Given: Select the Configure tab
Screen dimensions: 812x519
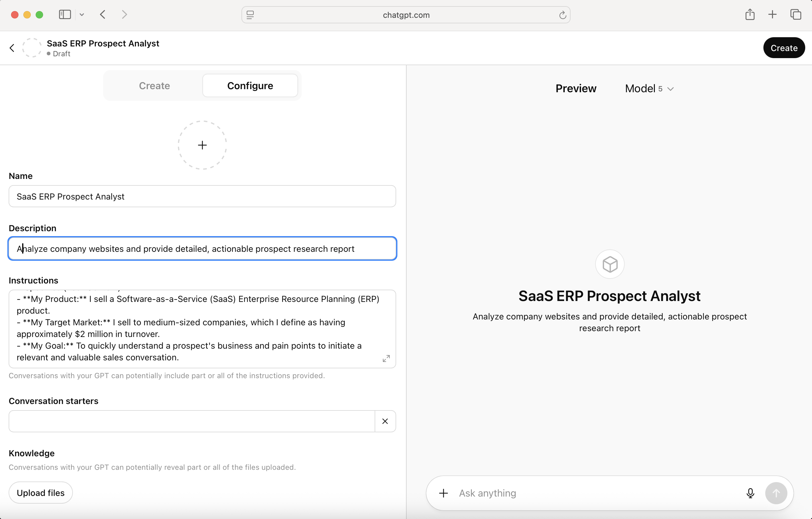Looking at the screenshot, I should point(250,85).
